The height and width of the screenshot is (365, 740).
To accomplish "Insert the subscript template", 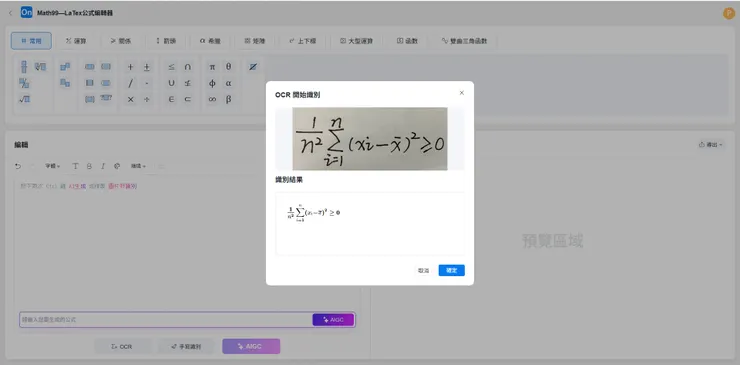I will (x=65, y=83).
